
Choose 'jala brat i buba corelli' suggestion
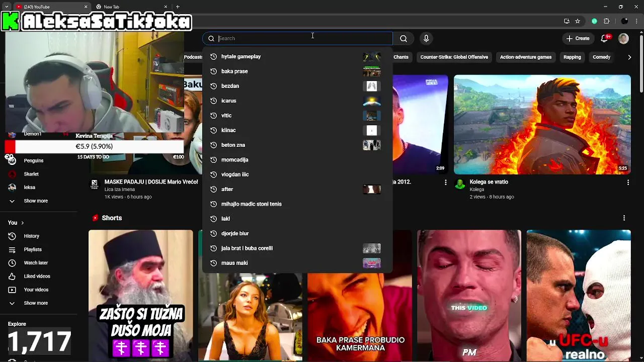[297, 248]
